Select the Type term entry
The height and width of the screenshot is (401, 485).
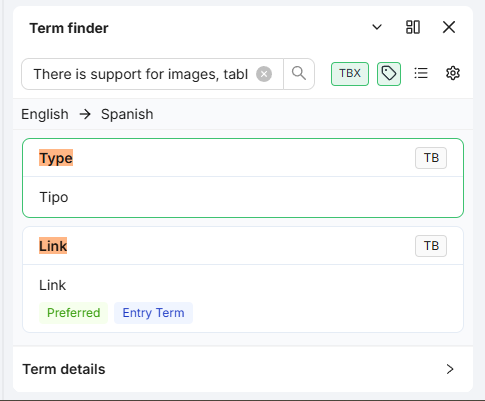click(243, 178)
